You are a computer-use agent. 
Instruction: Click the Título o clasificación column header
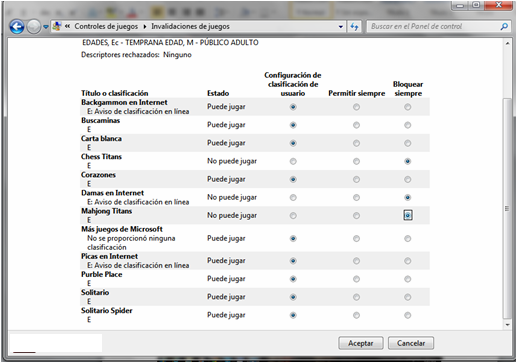tap(115, 93)
